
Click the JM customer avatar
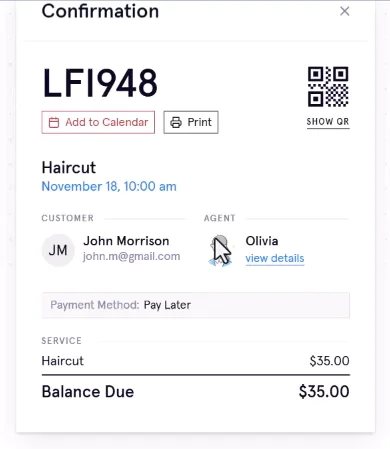58,250
